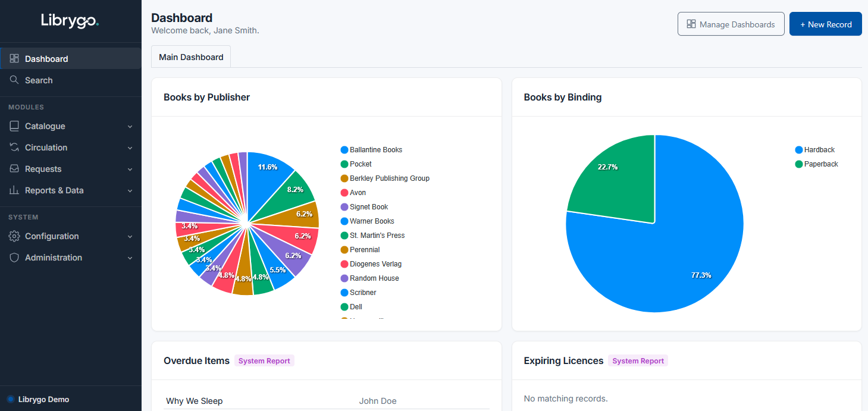Click the Overdue Items System Report badge
The width and height of the screenshot is (868, 411).
pyautogui.click(x=264, y=360)
